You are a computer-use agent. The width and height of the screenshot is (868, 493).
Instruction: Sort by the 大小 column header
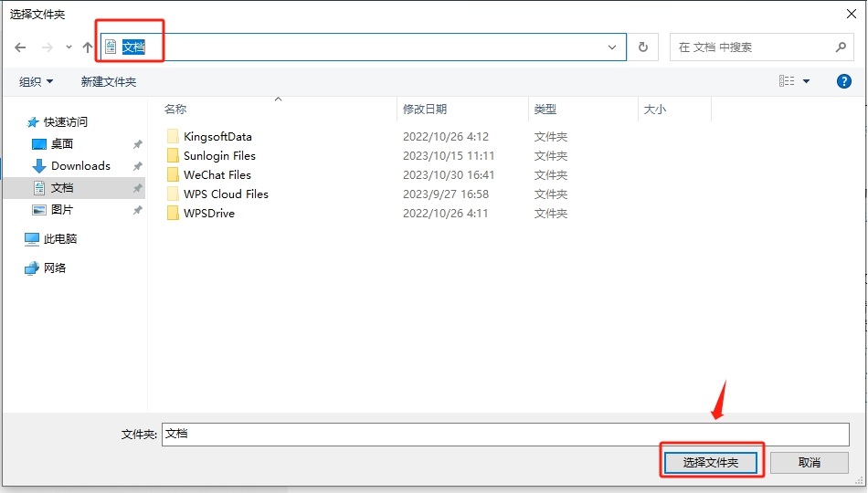[x=655, y=109]
